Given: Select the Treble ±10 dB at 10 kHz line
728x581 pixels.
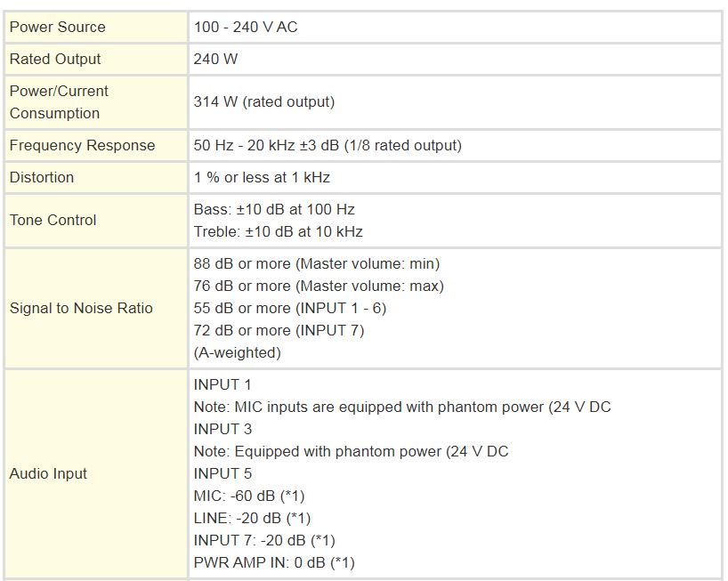Looking at the screenshot, I should tap(278, 231).
